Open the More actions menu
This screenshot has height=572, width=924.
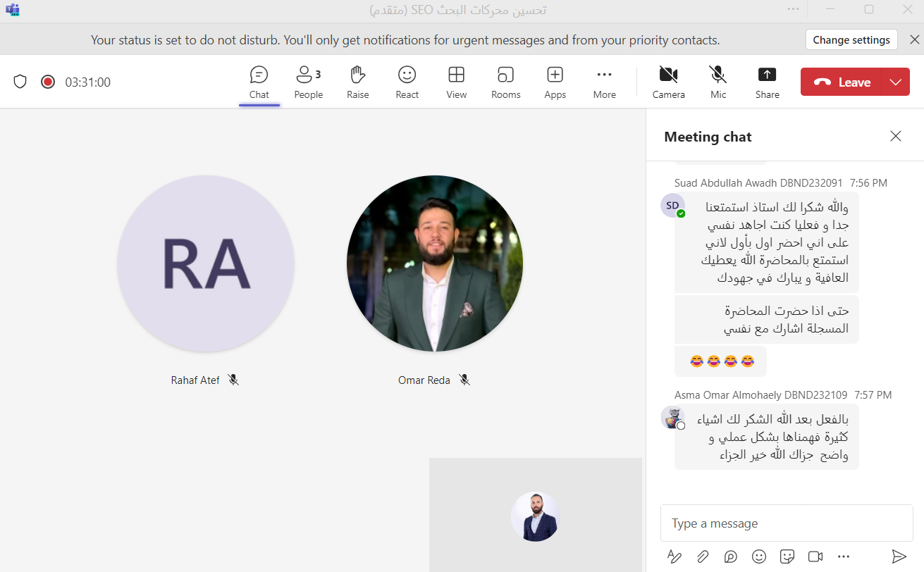click(x=604, y=82)
